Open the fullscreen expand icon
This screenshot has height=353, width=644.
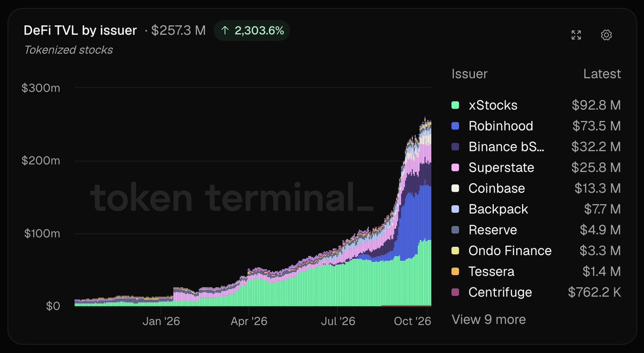point(576,35)
